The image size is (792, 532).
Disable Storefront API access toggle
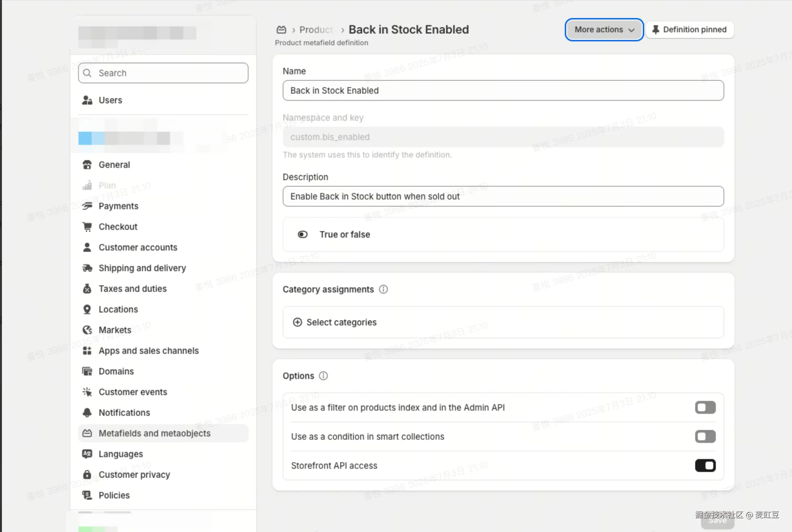pyautogui.click(x=705, y=466)
